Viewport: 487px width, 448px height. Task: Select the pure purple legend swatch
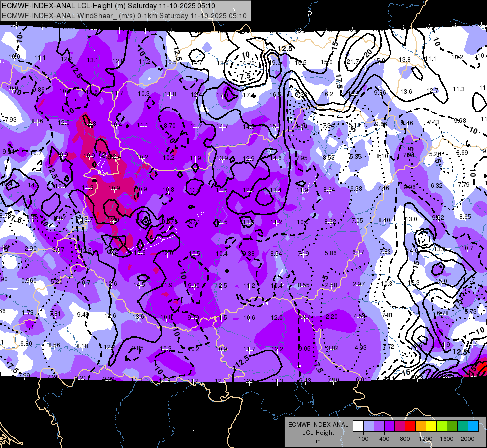[390, 426]
